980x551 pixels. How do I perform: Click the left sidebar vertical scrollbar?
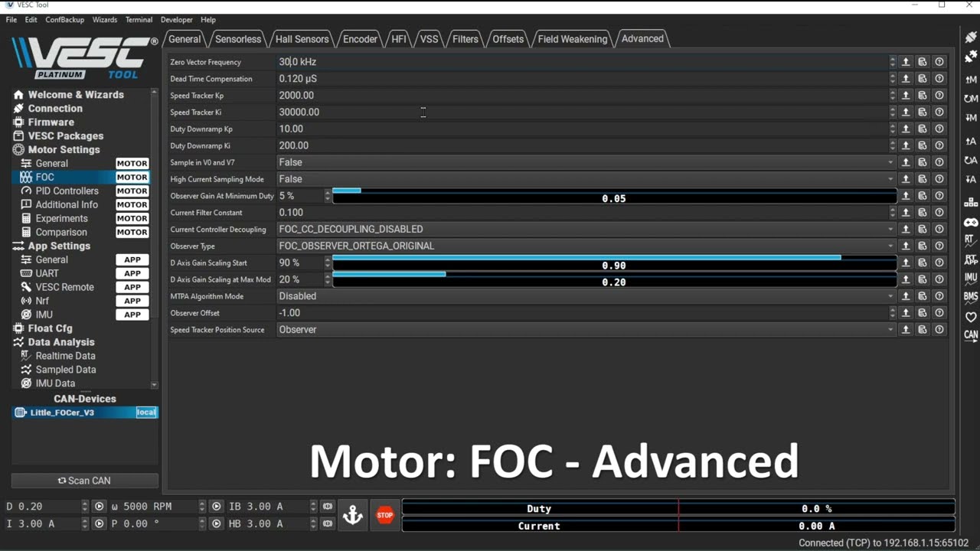click(x=155, y=239)
